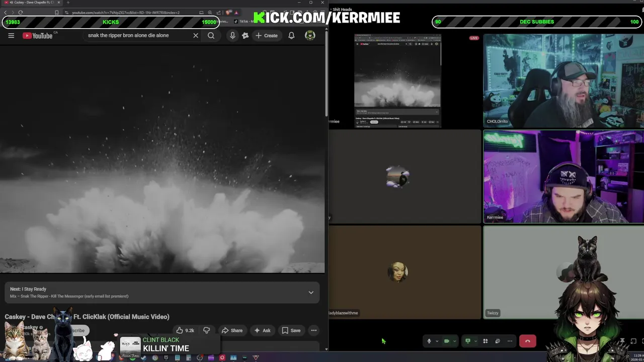The width and height of the screenshot is (644, 362).
Task: Click the Steam icon in the Windows taskbar
Action: tap(144, 358)
